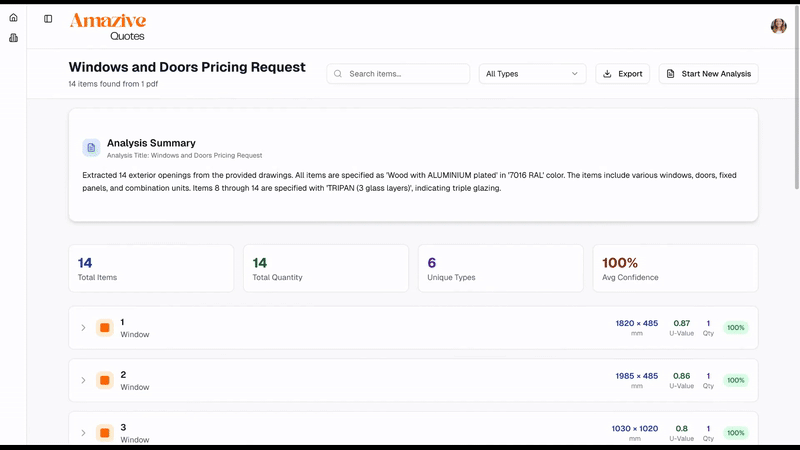The image size is (800, 450).
Task: Open the All Types dropdown
Action: pyautogui.click(x=532, y=73)
